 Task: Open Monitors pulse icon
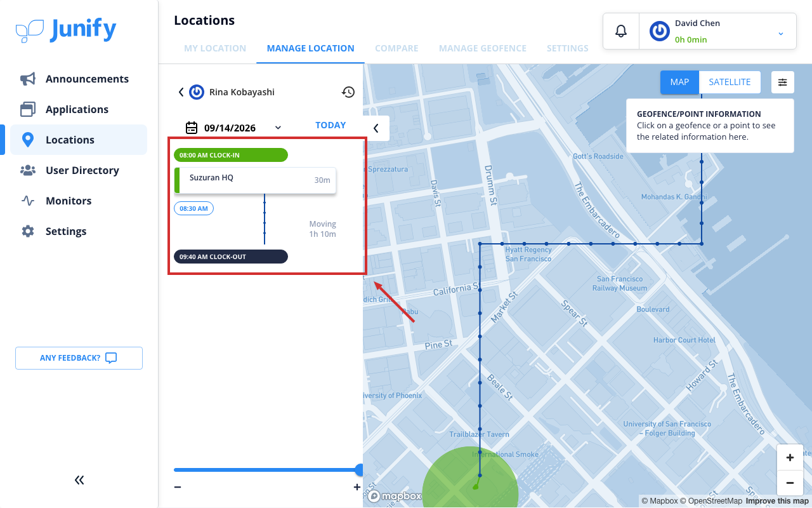pos(28,201)
